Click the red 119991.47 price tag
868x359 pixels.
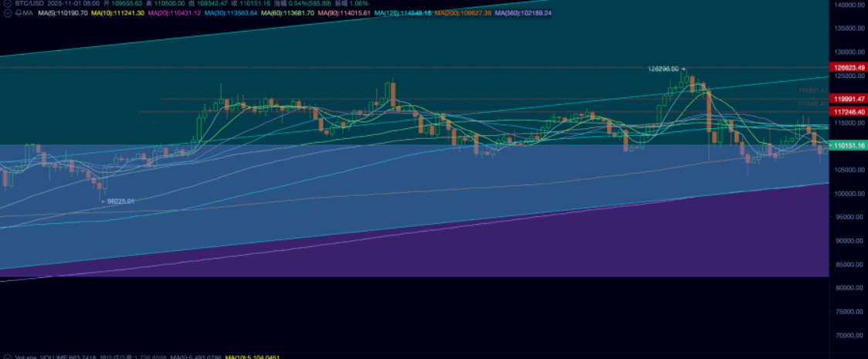(x=848, y=99)
